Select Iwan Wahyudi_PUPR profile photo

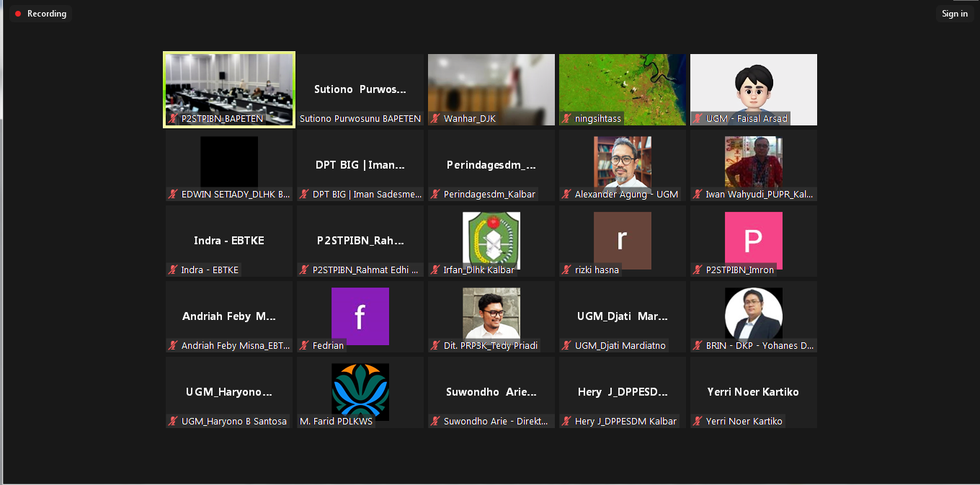pyautogui.click(x=753, y=162)
